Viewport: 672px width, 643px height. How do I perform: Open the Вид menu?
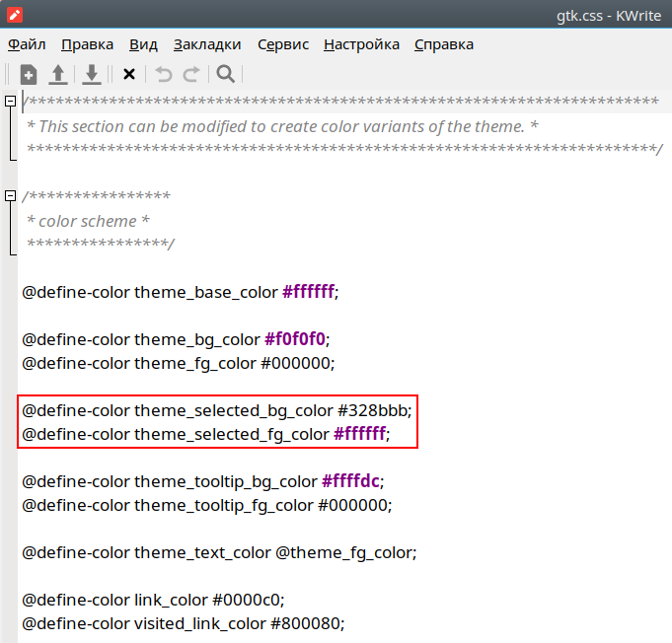point(143,44)
